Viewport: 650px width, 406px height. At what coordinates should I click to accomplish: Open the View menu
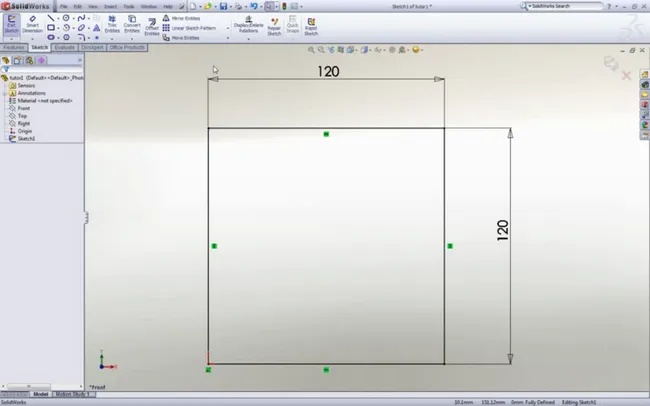(x=93, y=7)
